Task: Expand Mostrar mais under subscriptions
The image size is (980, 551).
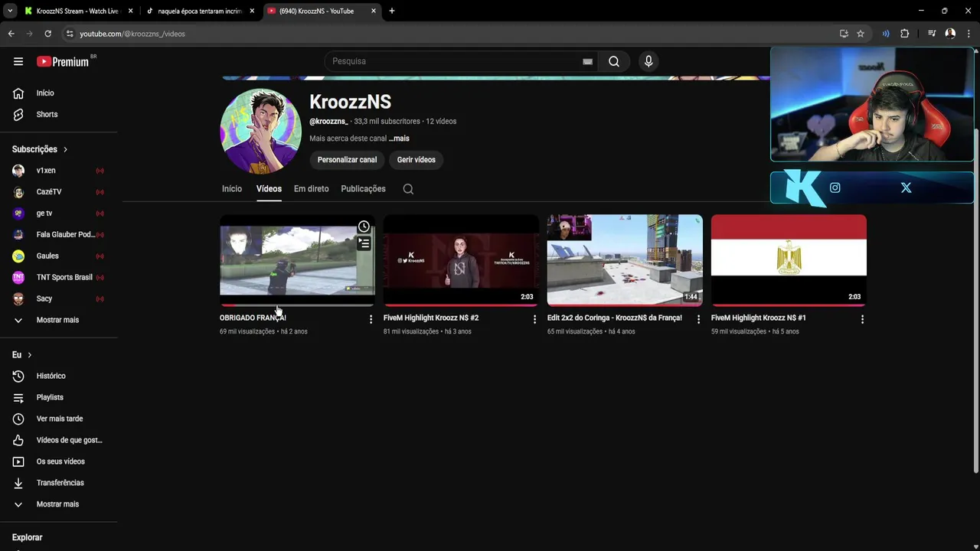Action: (59, 320)
